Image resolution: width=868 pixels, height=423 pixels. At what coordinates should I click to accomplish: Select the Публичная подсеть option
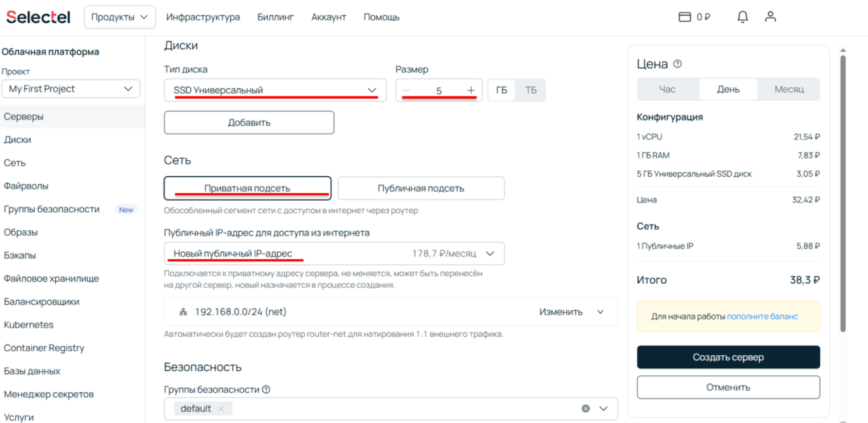pyautogui.click(x=421, y=188)
